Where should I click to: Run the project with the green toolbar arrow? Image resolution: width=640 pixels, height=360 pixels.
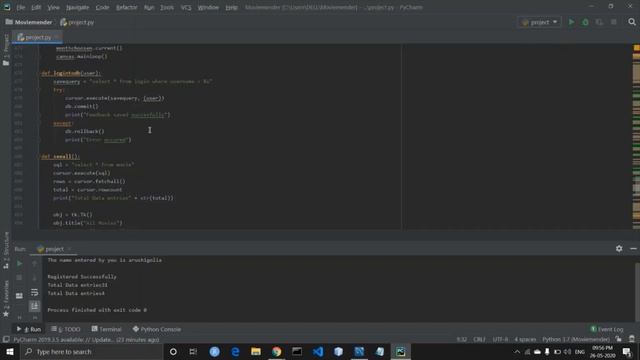pos(571,22)
